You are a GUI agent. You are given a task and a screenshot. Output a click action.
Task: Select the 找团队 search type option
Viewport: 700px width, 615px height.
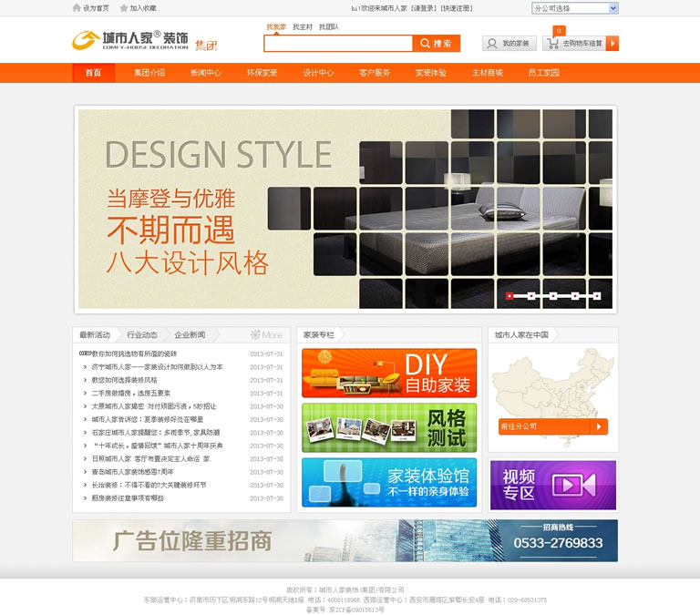click(x=328, y=26)
